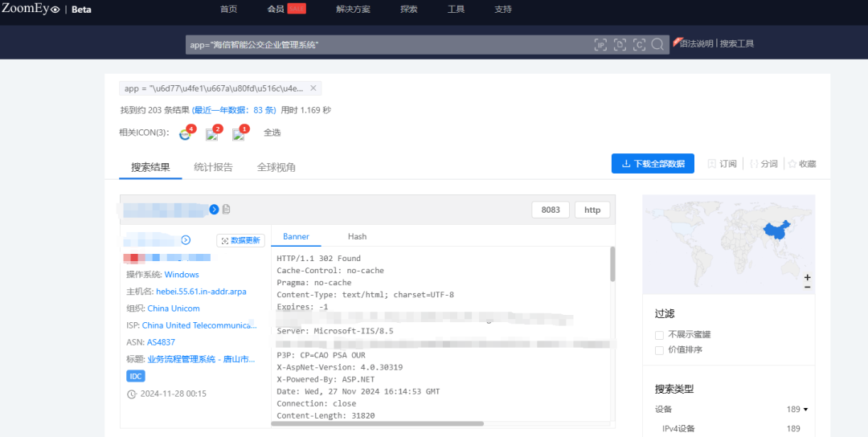Image resolution: width=868 pixels, height=437 pixels.
Task: Open the 支持 menu
Action: coord(503,10)
